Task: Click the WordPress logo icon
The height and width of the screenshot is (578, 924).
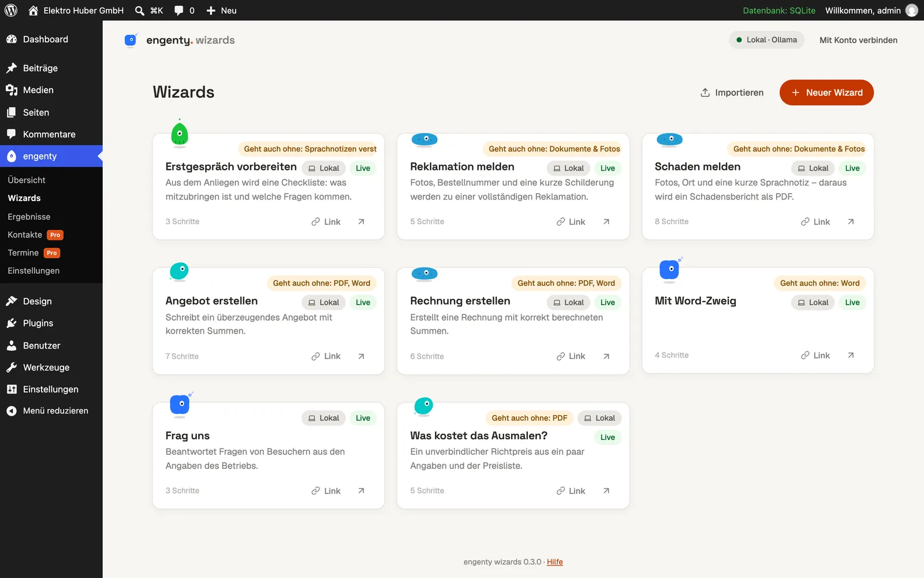Action: click(x=11, y=10)
